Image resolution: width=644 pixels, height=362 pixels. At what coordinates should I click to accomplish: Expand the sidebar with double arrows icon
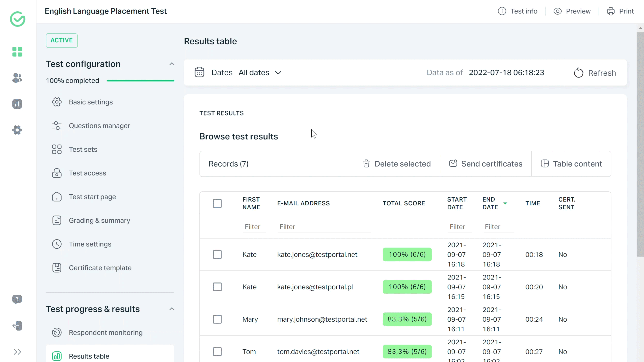[x=17, y=352]
